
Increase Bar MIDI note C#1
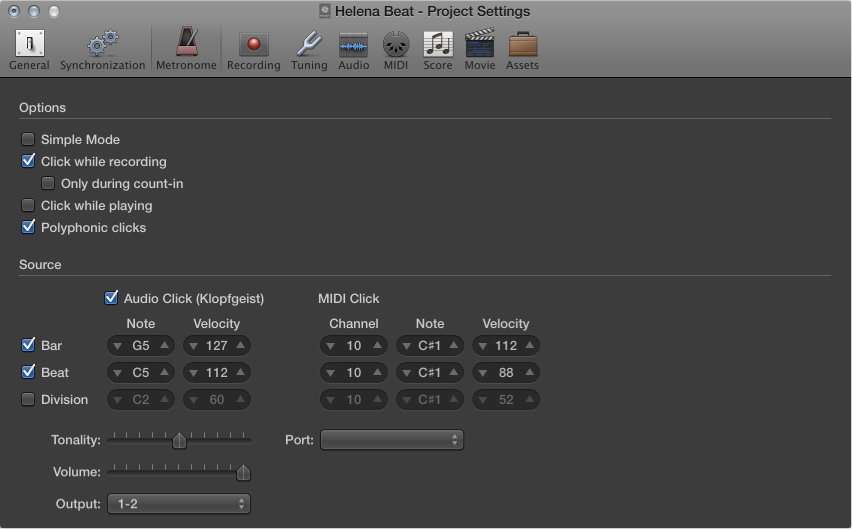(453, 345)
